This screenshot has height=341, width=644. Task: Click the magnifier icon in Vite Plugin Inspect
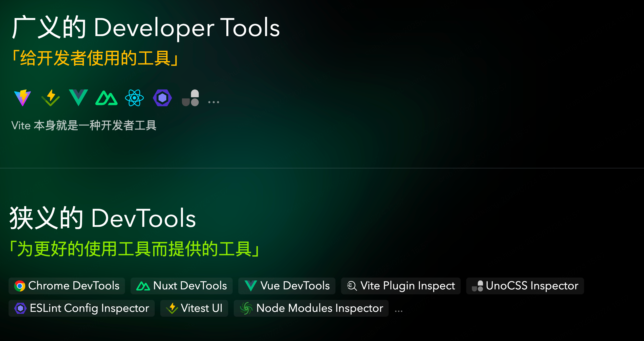coord(352,286)
